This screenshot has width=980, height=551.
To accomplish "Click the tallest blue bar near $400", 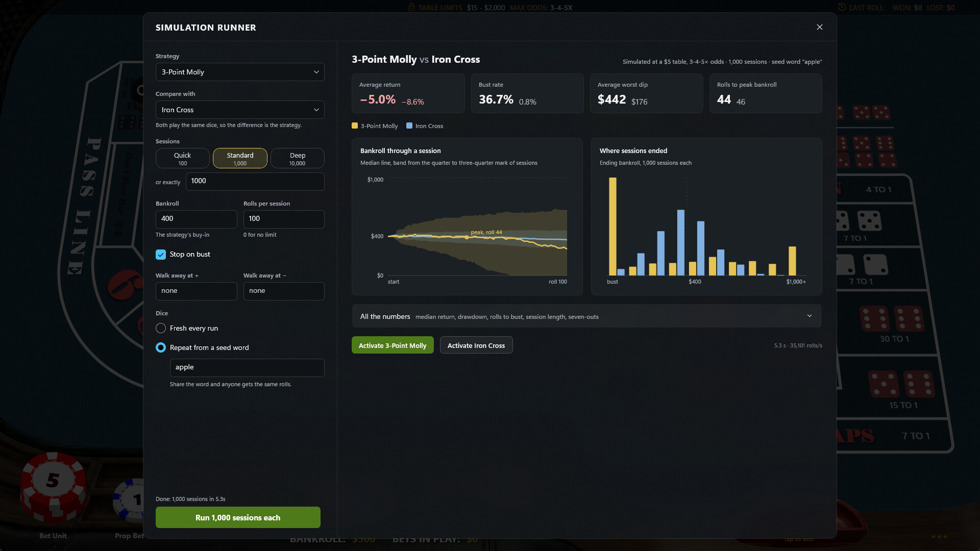I will pos(681,243).
